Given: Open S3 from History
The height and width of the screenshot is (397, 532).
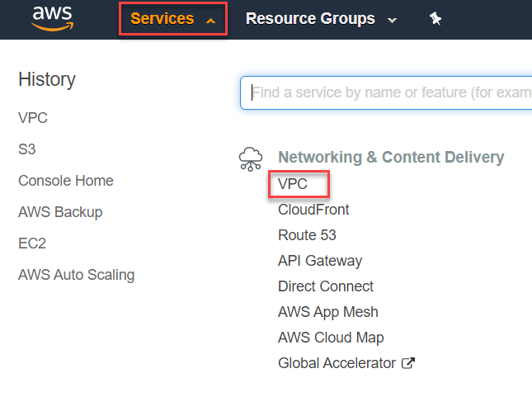Looking at the screenshot, I should pyautogui.click(x=26, y=149).
